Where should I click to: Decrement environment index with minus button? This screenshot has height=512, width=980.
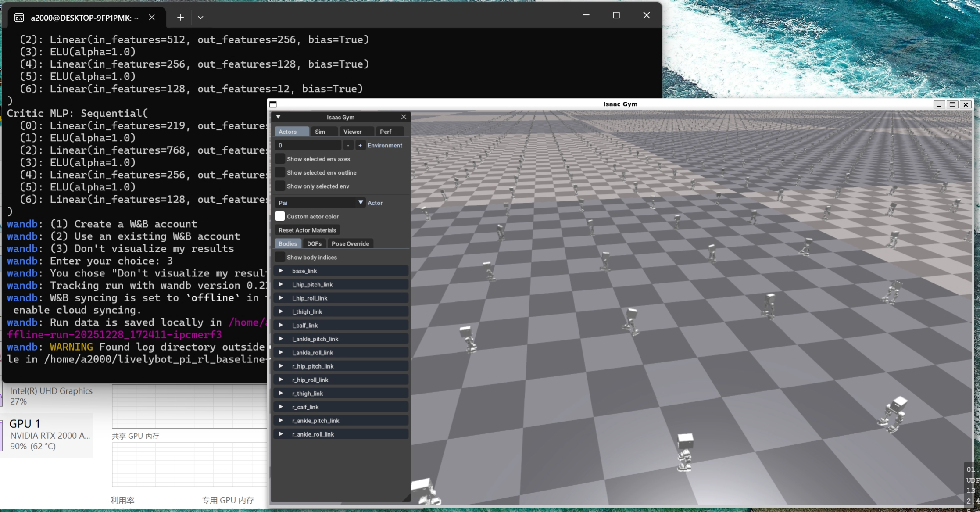[348, 145]
